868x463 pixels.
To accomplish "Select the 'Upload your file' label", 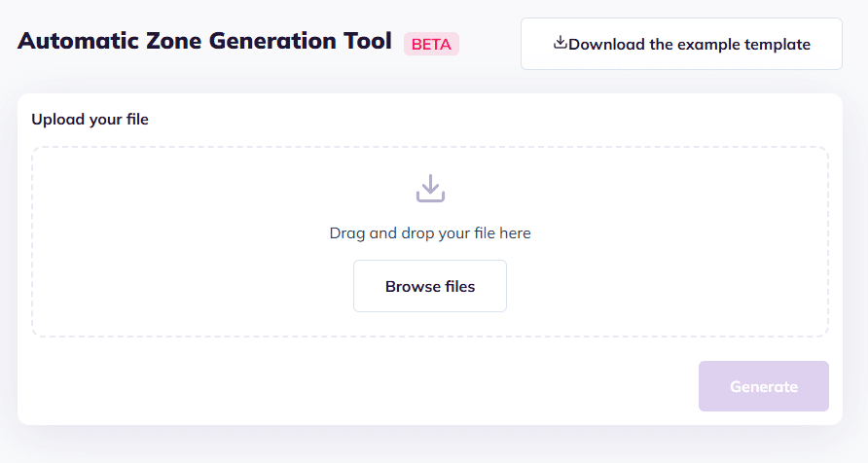I will [90, 120].
